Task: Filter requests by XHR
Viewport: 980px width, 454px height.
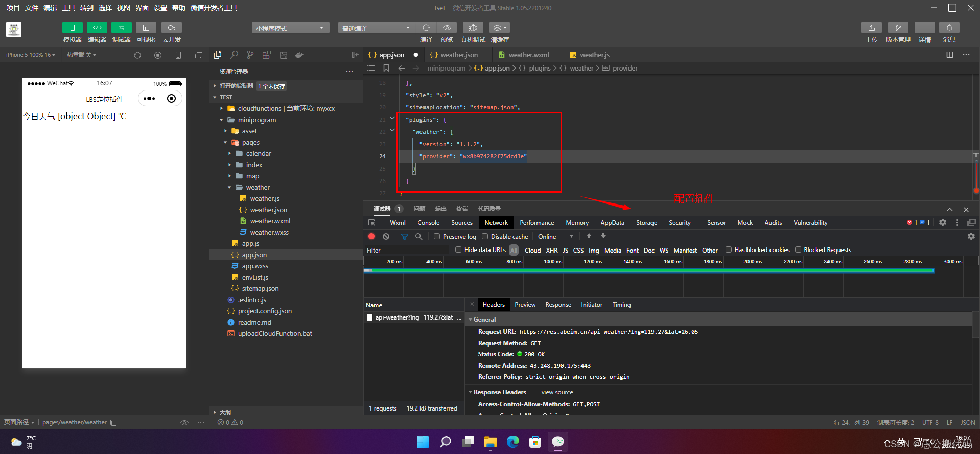Action: coord(552,250)
